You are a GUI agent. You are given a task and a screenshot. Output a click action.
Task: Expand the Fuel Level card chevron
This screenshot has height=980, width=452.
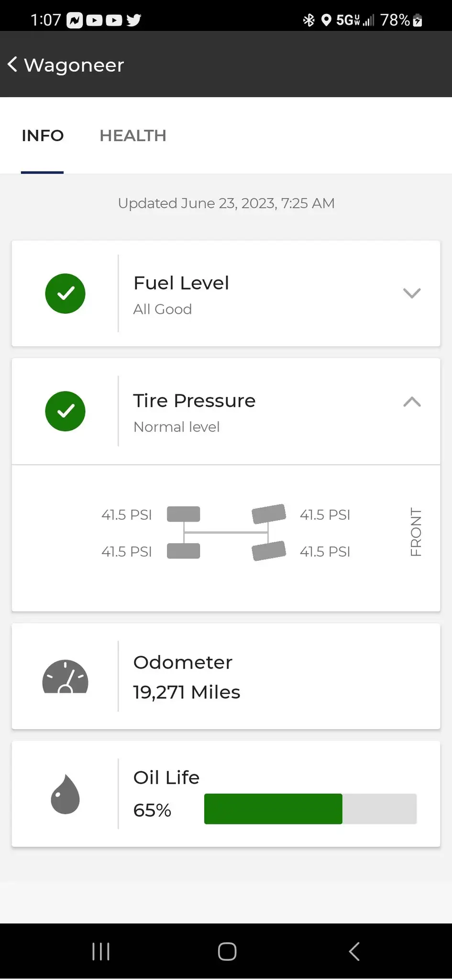pyautogui.click(x=412, y=293)
